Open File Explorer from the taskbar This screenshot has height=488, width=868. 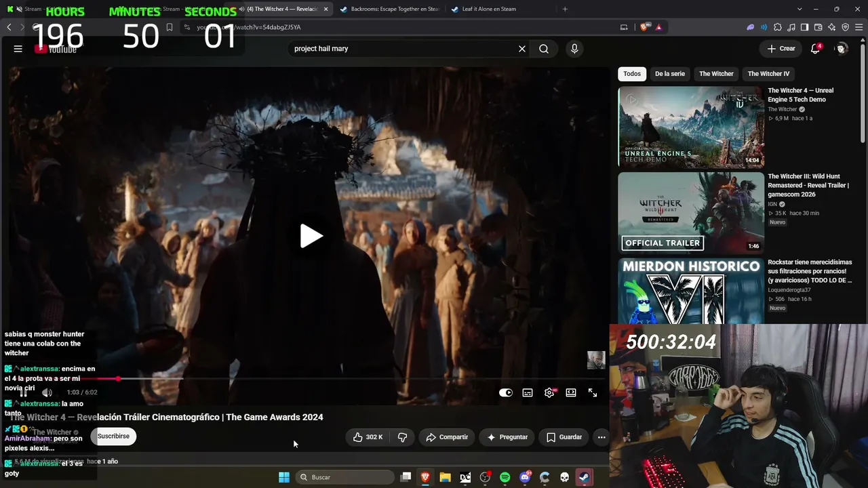click(445, 477)
